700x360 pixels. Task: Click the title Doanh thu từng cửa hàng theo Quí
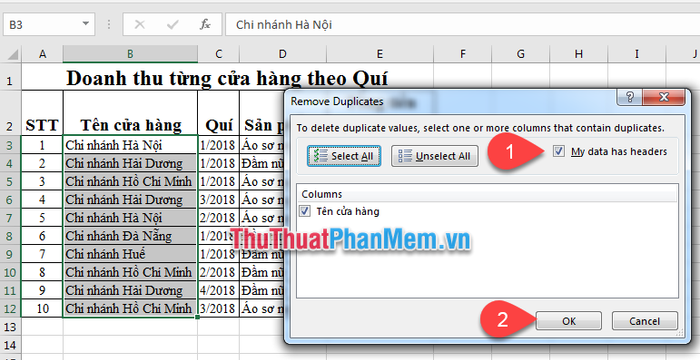(x=227, y=78)
